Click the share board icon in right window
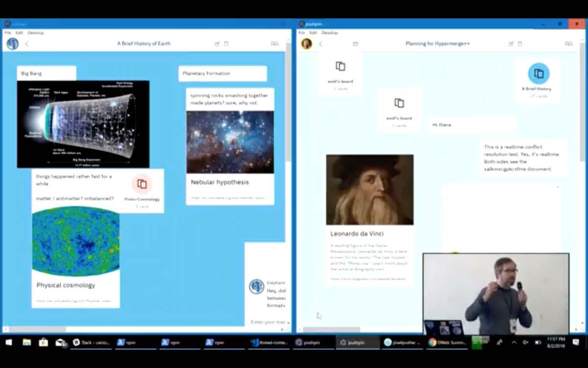The image size is (588, 368). pyautogui.click(x=511, y=44)
